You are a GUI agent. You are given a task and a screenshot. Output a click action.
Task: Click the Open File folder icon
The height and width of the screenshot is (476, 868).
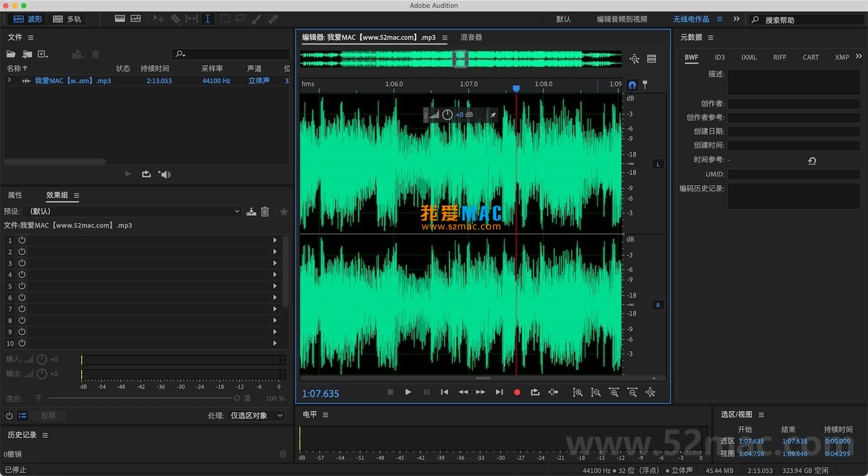pyautogui.click(x=11, y=54)
